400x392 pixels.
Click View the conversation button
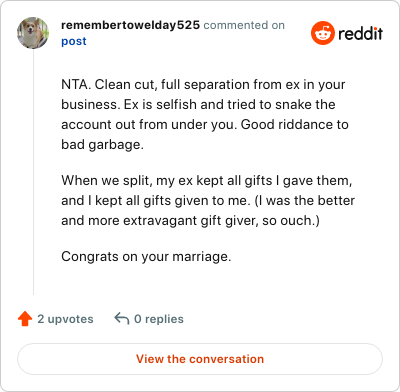click(x=200, y=359)
